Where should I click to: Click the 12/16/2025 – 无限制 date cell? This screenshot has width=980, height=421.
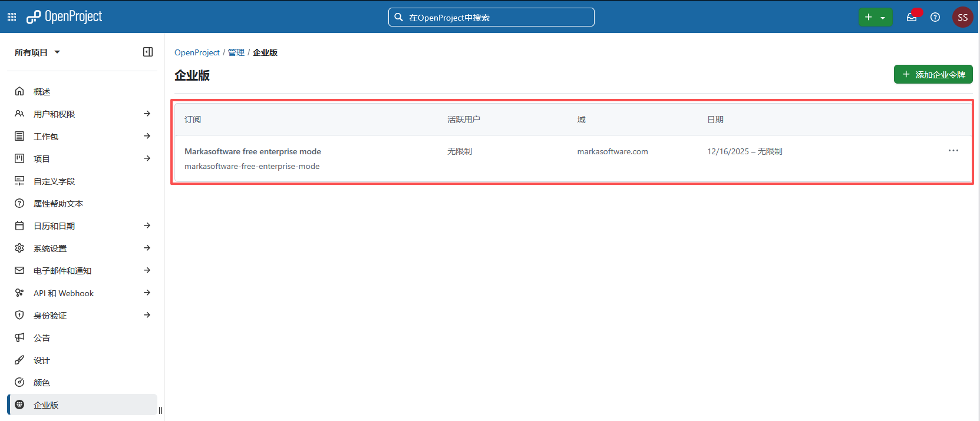[x=745, y=151]
